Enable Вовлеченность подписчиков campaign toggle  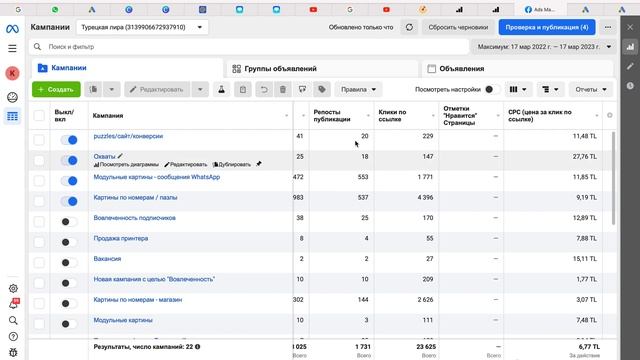69,222
